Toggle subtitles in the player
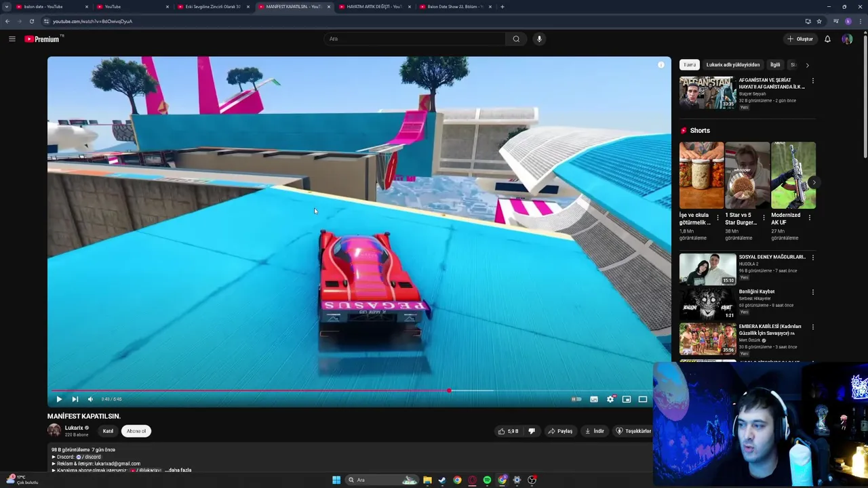Screen dimensions: 868x488 594,399
